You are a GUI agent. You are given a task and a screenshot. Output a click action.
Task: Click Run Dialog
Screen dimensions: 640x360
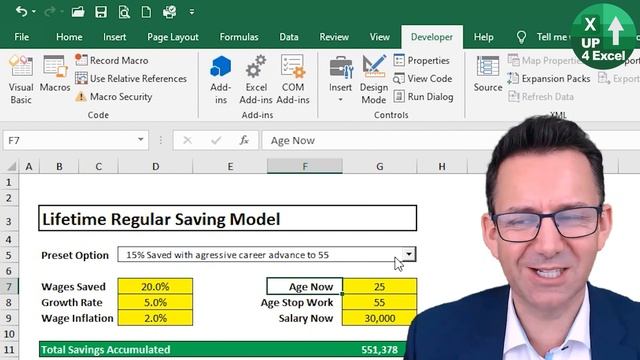click(423, 97)
